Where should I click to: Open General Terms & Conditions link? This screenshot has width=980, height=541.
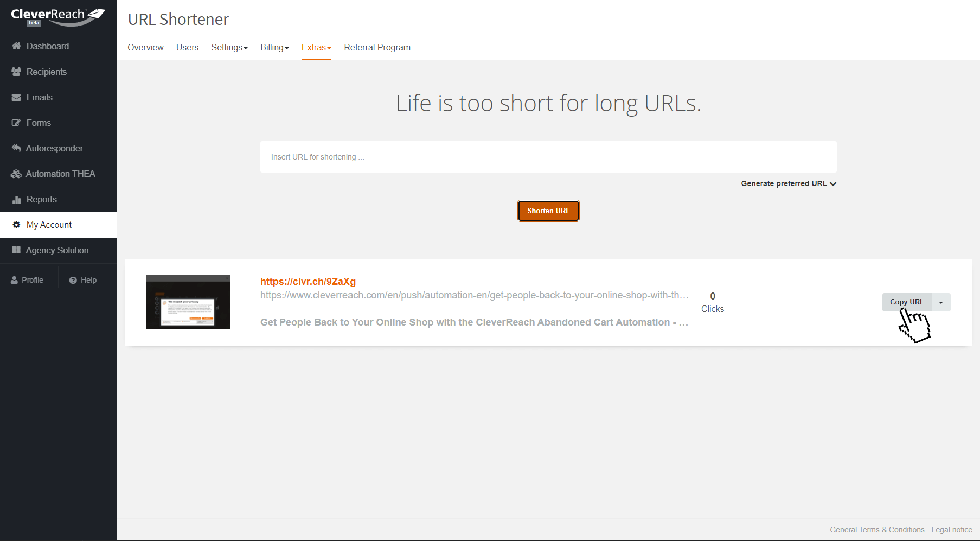[x=877, y=530]
